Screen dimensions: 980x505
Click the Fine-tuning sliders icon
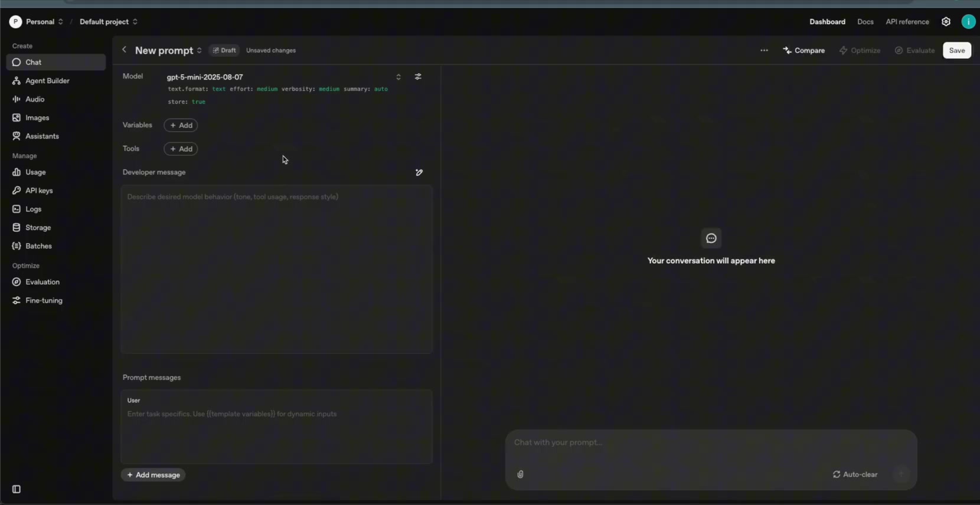(17, 300)
